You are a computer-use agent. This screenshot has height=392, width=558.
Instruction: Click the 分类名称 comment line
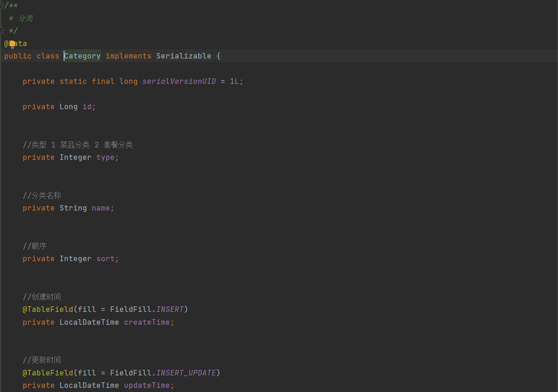coord(42,196)
